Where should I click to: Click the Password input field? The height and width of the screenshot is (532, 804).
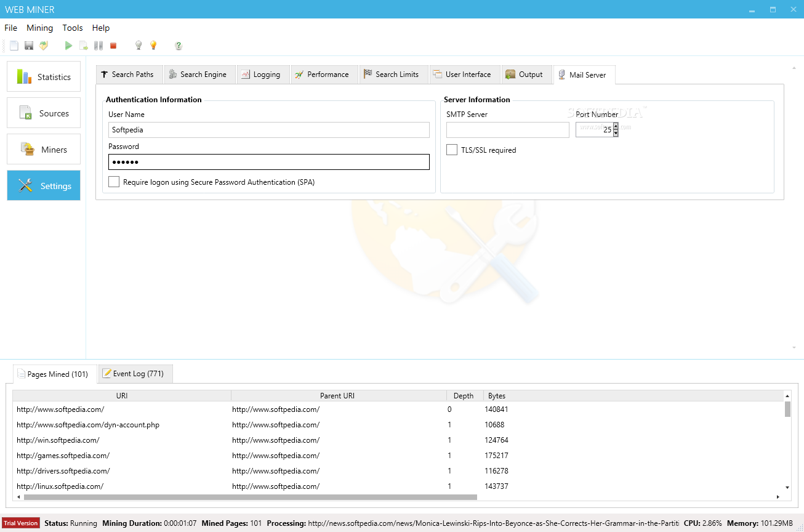click(269, 162)
